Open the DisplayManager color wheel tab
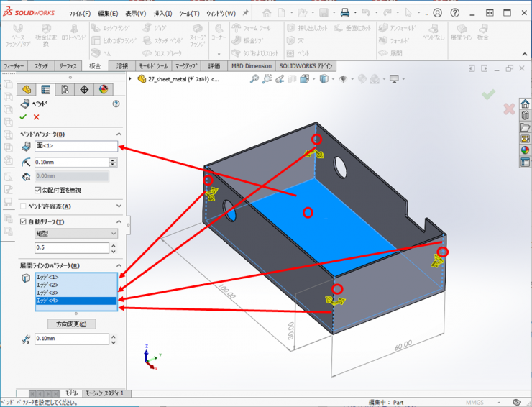This screenshot has height=407, width=532. 103,90
